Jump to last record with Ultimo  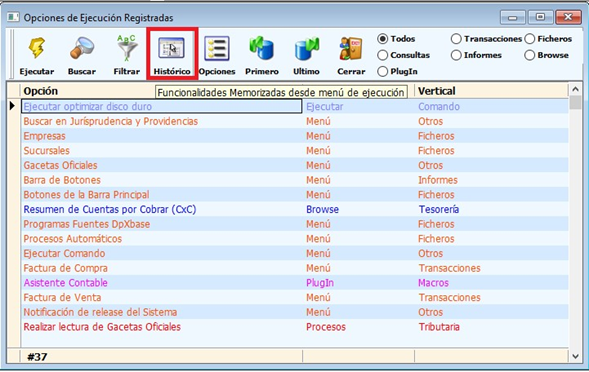coord(307,48)
